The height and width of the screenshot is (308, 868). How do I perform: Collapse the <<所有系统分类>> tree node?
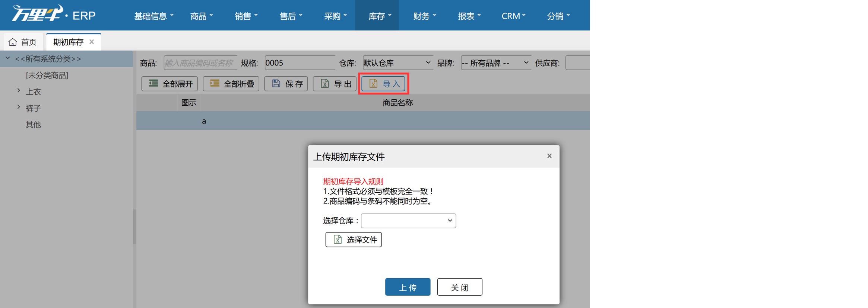pos(7,58)
